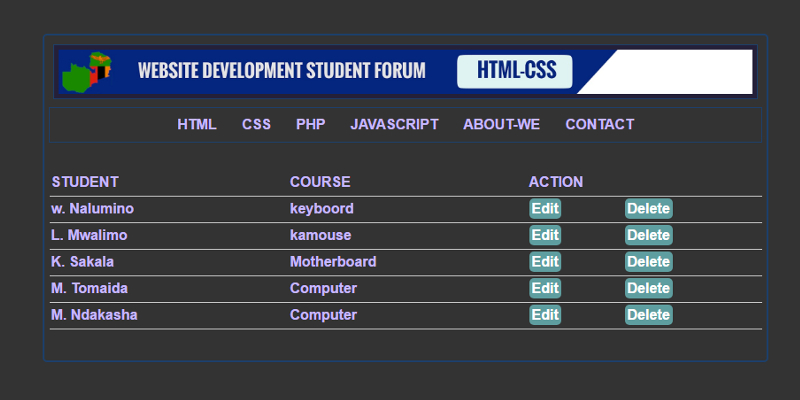
Task: Click the Website Development Student Forum title
Action: point(281,71)
